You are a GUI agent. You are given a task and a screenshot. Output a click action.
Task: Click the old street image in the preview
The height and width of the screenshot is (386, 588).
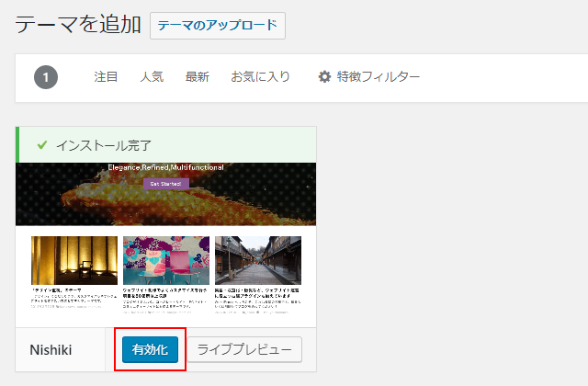[258, 260]
